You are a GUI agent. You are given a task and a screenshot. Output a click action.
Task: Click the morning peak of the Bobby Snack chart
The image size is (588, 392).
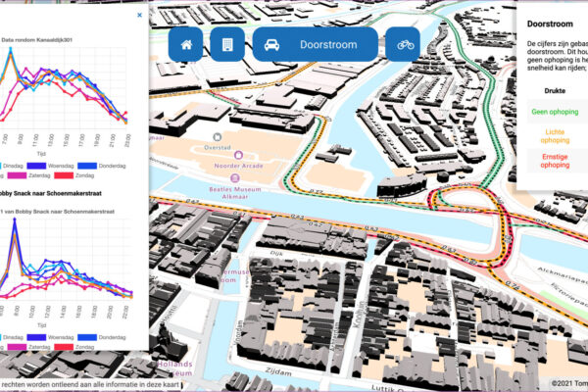(x=15, y=220)
